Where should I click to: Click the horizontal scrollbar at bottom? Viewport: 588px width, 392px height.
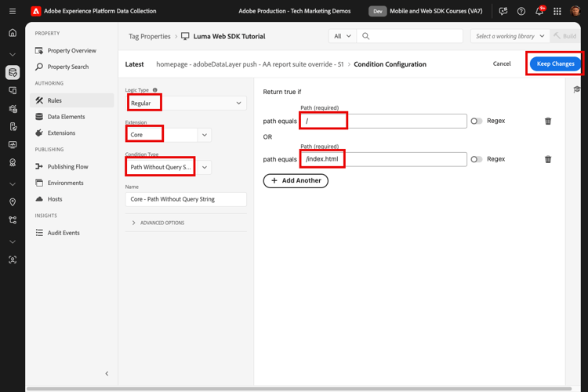[x=299, y=389]
